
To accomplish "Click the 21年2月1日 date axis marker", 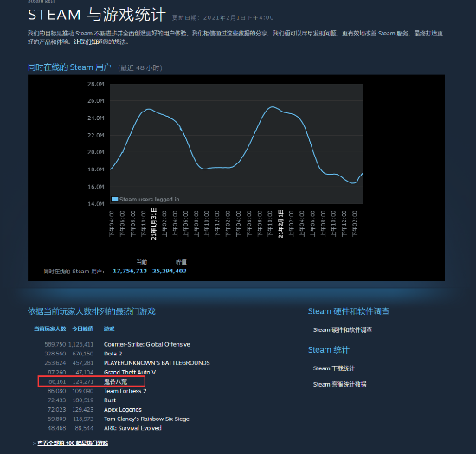I will click(280, 224).
